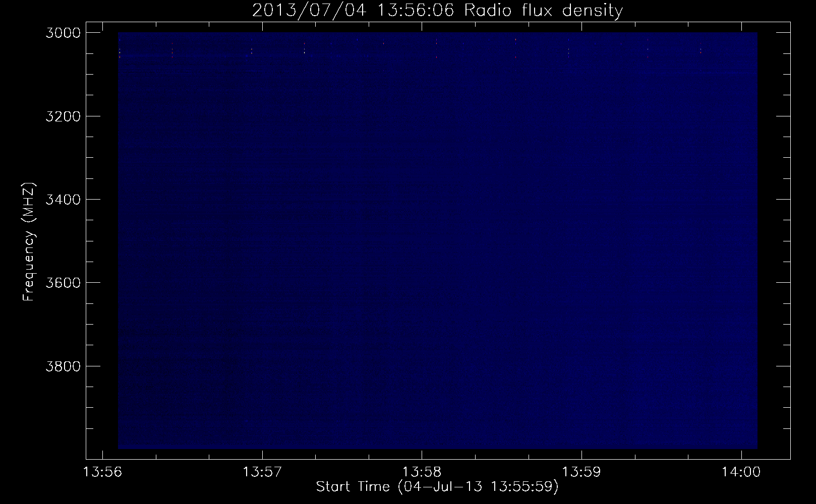Click the 3000 frequency tick label
Screen dimensions: 816x504
pyautogui.click(x=63, y=33)
